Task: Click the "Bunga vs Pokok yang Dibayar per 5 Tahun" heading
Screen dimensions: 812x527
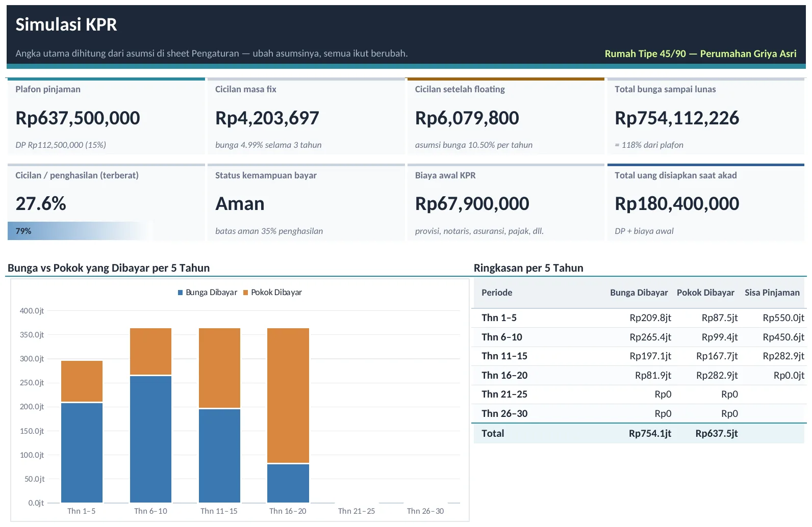Action: tap(109, 268)
